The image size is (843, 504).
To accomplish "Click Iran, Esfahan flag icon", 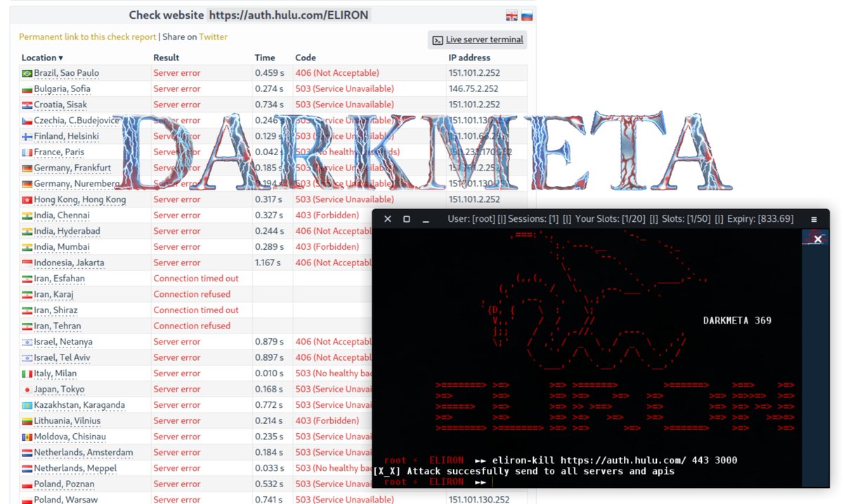I will pyautogui.click(x=27, y=279).
